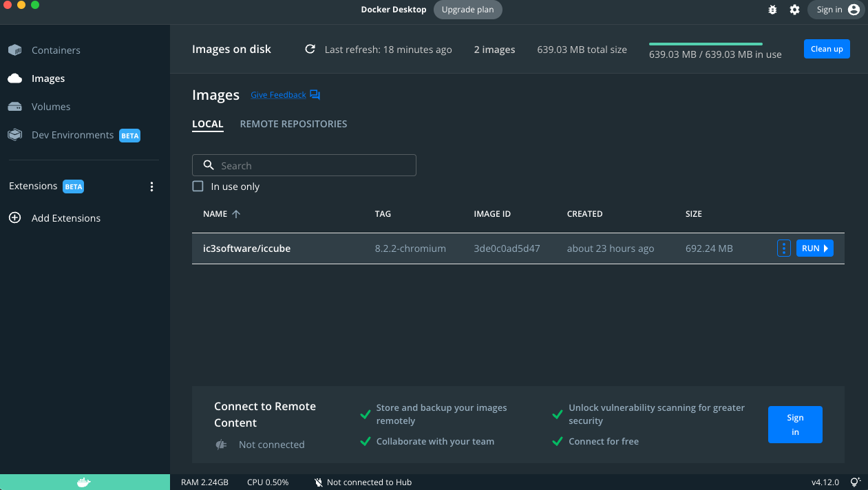The image size is (868, 490).
Task: Open Containers in sidebar
Action: point(56,50)
